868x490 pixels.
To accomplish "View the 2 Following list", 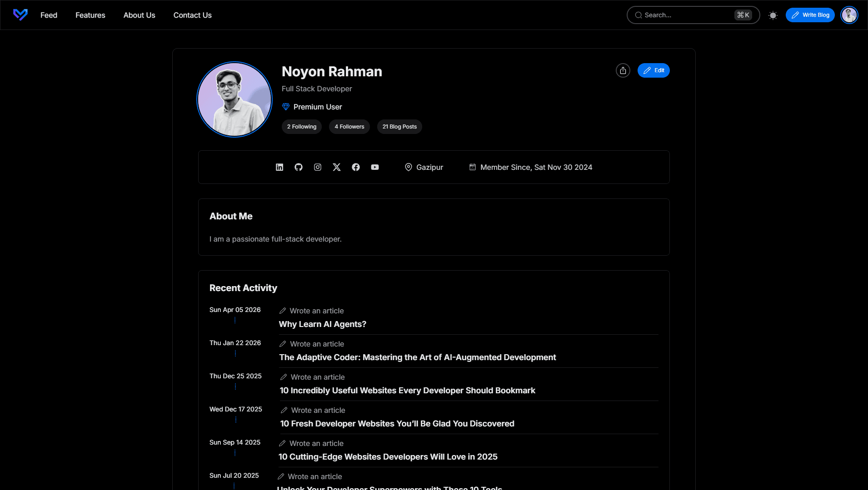I will pyautogui.click(x=302, y=127).
